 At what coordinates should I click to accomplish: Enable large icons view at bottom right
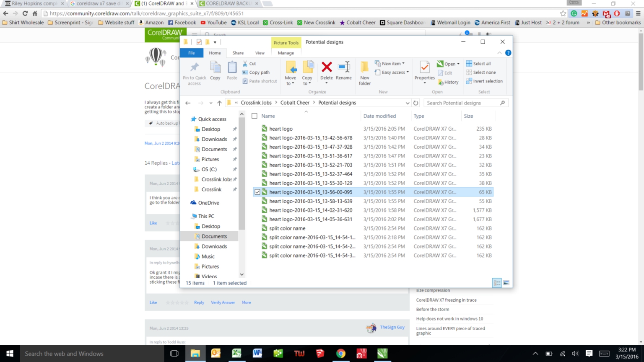[505, 283]
